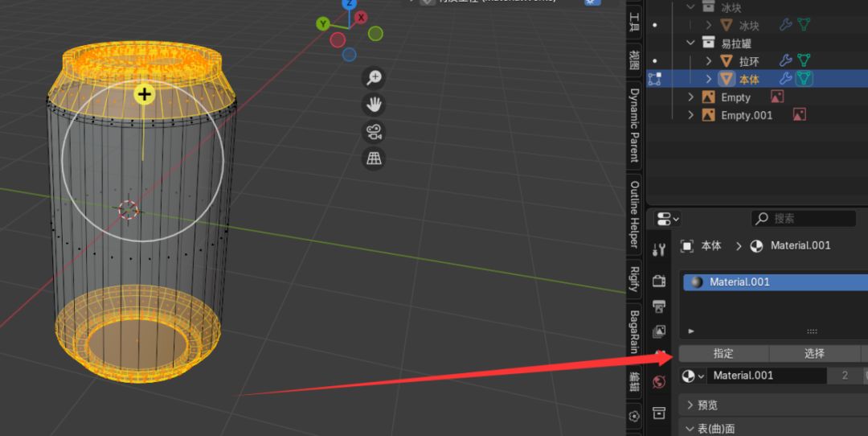Open the Render properties camera-back tab

coord(659,280)
